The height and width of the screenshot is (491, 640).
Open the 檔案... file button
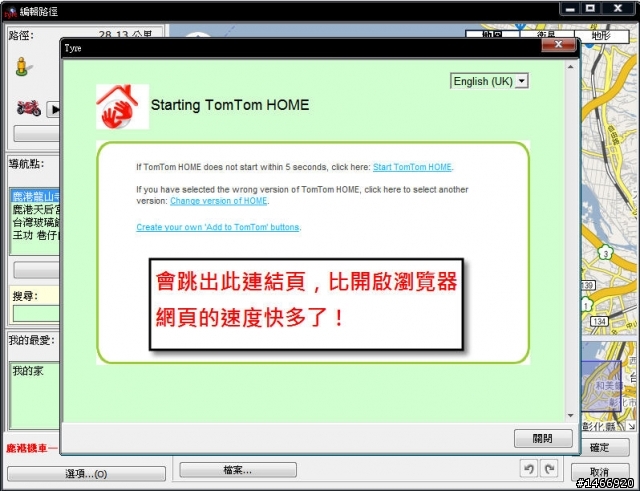(x=238, y=470)
